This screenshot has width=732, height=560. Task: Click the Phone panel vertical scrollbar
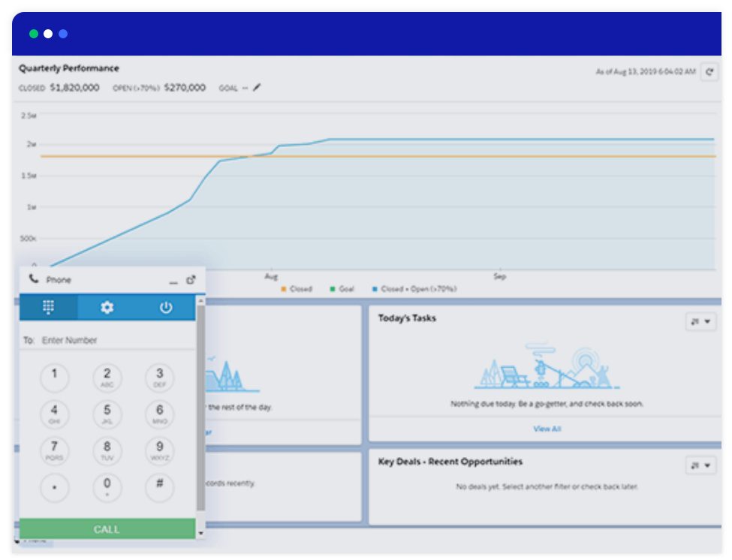pos(200,408)
